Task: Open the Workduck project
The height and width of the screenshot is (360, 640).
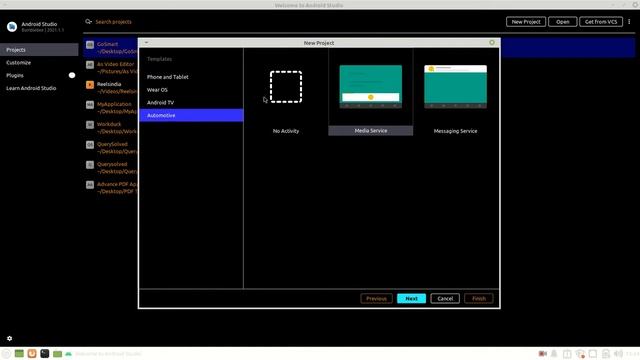Action: (x=111, y=128)
